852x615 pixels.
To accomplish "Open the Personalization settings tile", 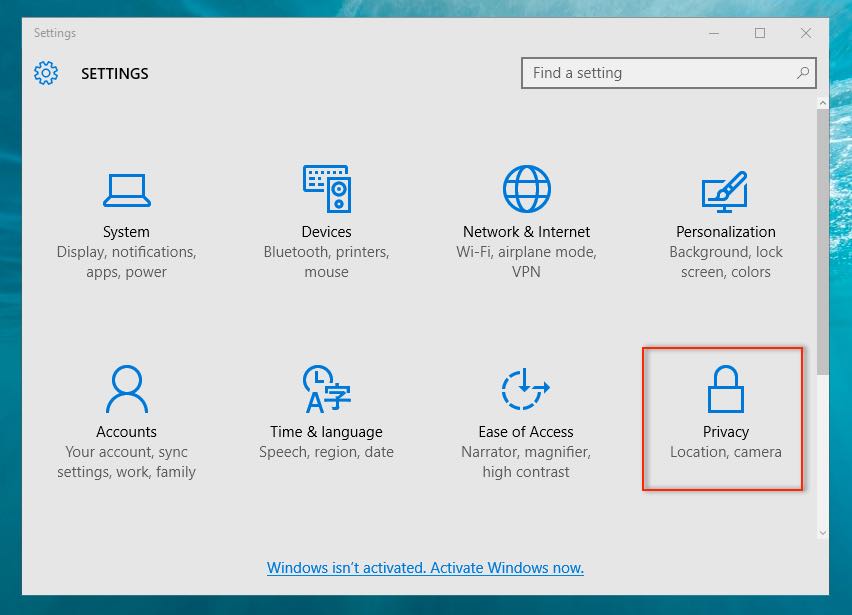I will tap(724, 210).
